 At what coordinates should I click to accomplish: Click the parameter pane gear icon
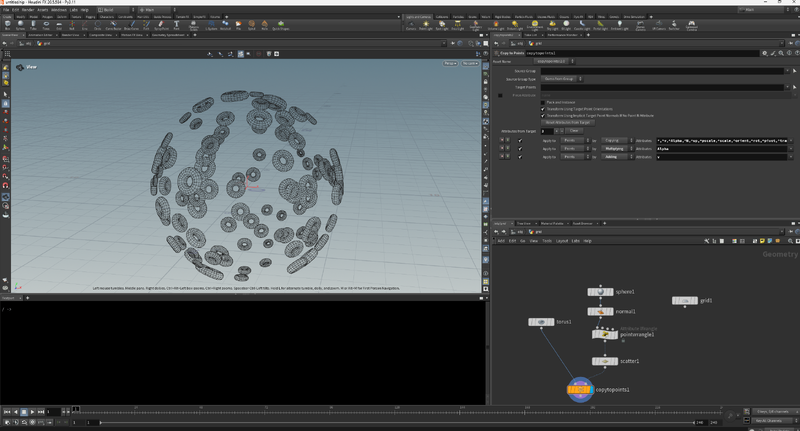point(764,53)
